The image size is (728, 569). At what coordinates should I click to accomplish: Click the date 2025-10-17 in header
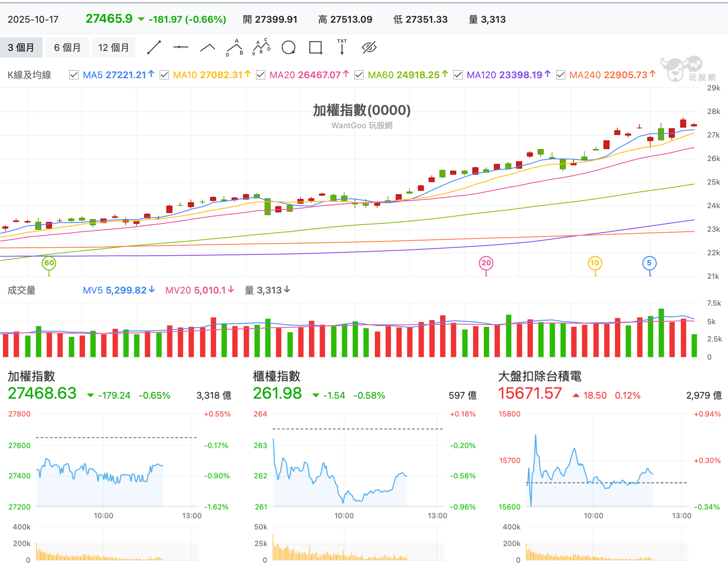coord(33,19)
